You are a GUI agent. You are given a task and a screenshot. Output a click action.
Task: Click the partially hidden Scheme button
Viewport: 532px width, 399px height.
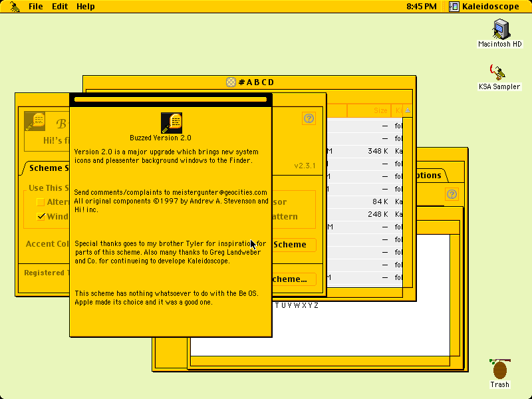pyautogui.click(x=294, y=245)
